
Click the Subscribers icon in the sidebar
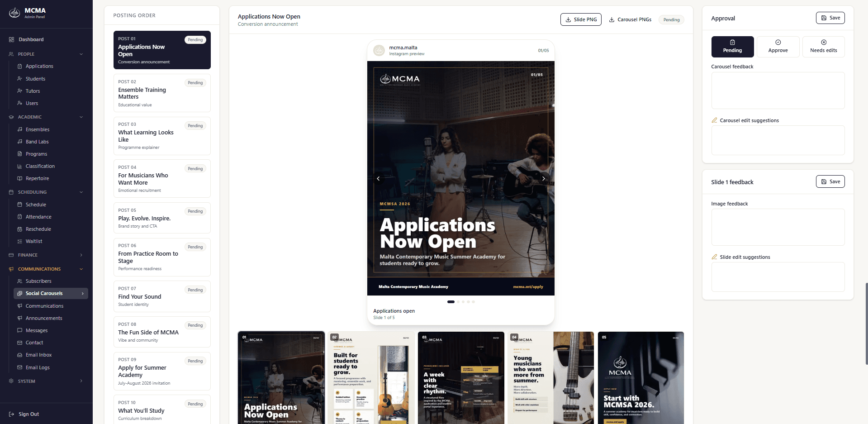[19, 281]
